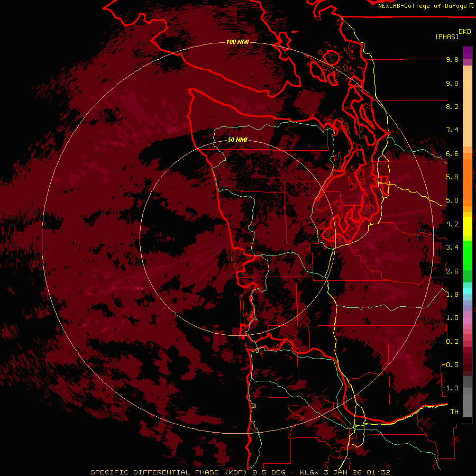Click the purple top band of the color bar
This screenshot has height=476, width=476.
pos(467,53)
